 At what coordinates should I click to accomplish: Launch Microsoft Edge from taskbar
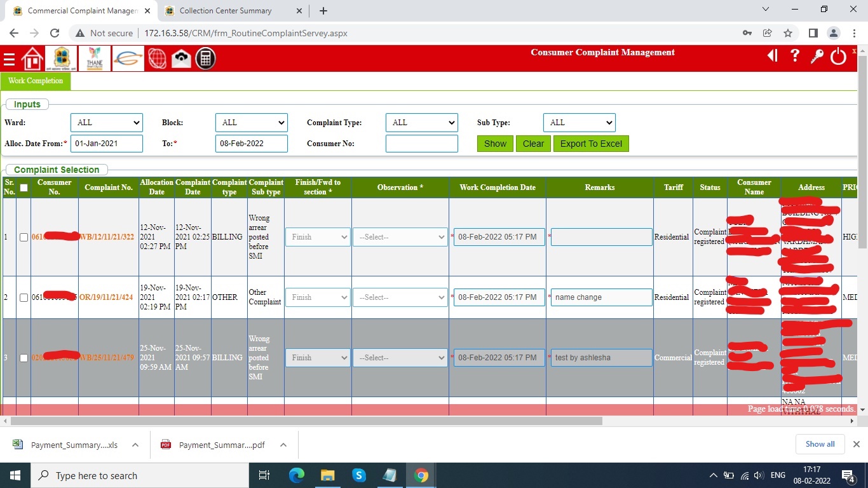[297, 475]
